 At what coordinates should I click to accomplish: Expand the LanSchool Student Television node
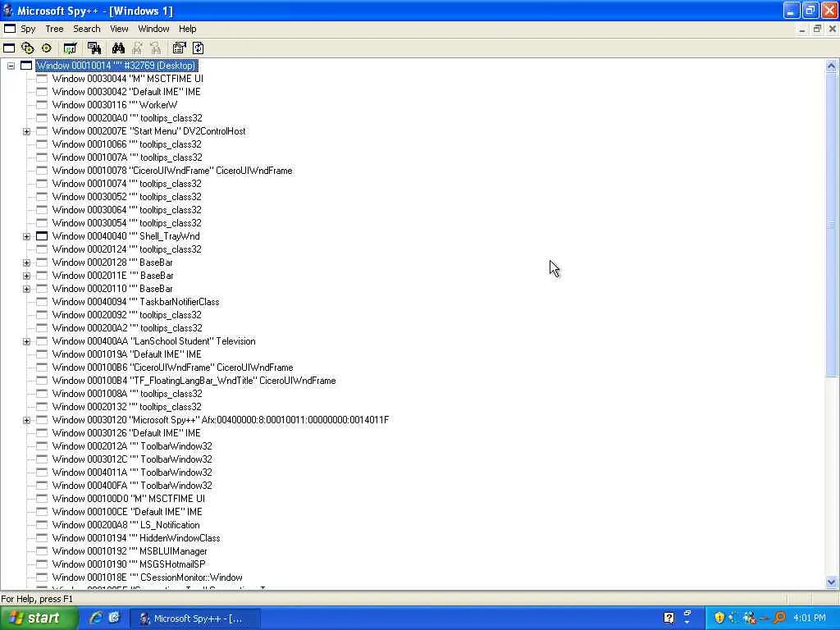click(x=27, y=341)
